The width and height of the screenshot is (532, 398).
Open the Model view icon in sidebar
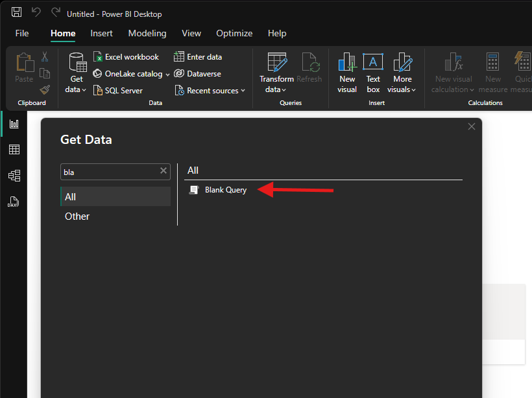[14, 176]
